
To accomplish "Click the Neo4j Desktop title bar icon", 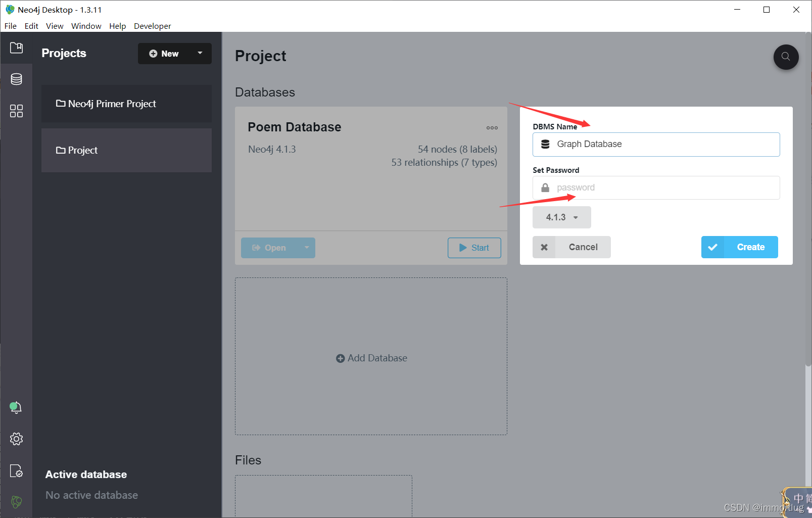I will coord(10,10).
